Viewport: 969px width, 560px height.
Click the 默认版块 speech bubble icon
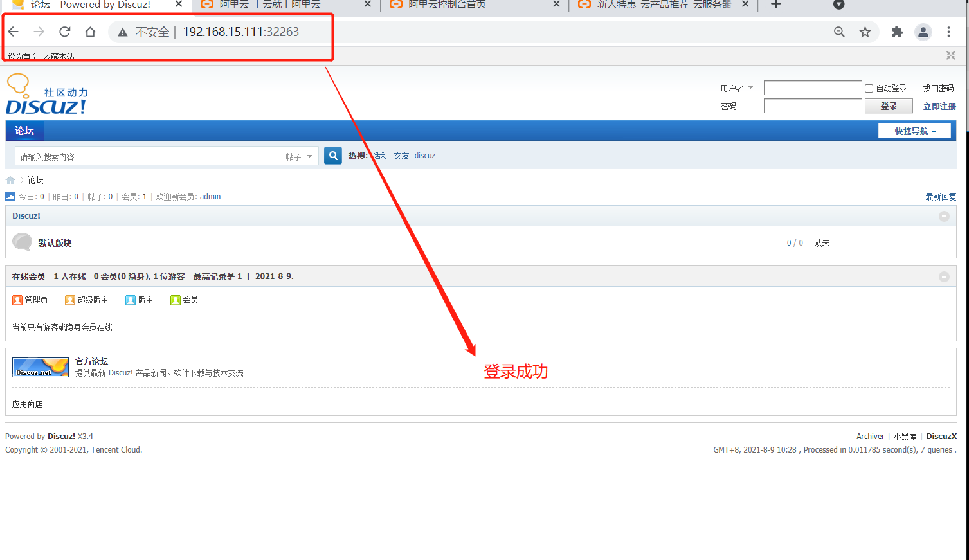[x=23, y=242]
